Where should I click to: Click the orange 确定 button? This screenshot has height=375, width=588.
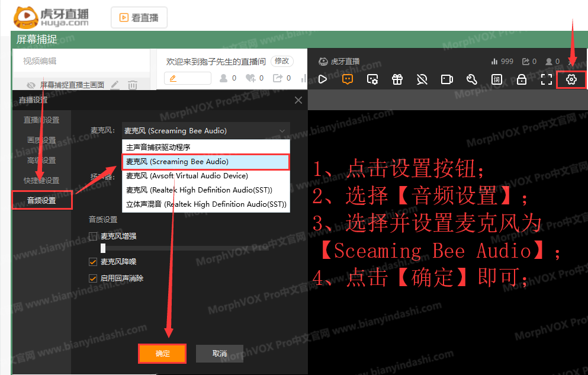162,354
